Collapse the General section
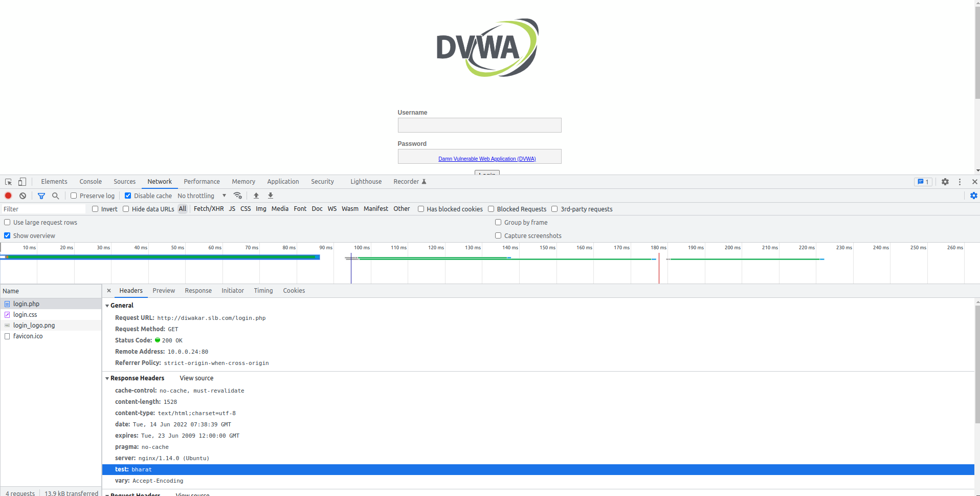 click(107, 306)
